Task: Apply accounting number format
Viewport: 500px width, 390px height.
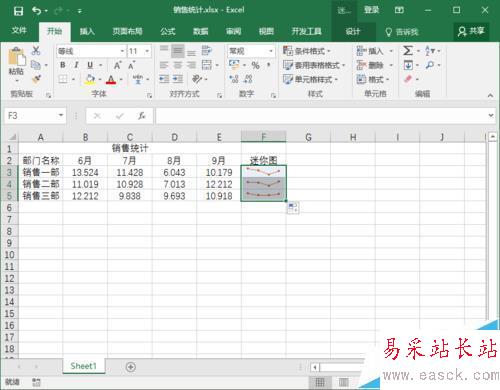Action: click(x=234, y=65)
